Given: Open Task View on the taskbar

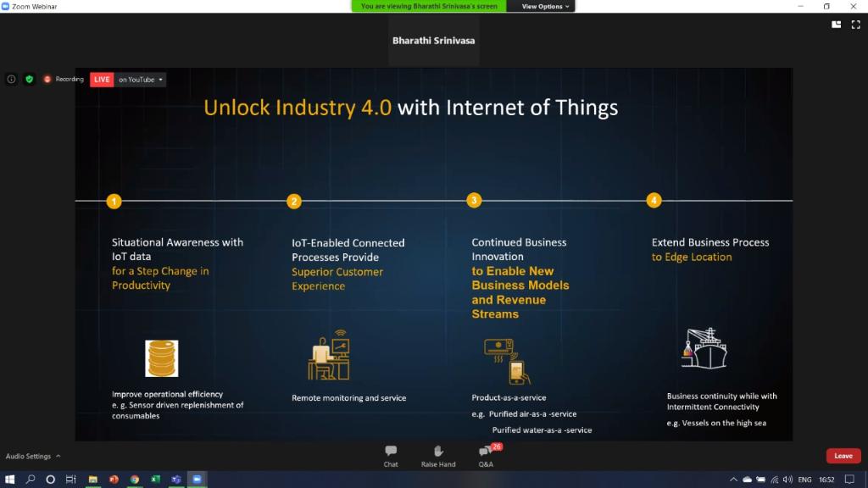Looking at the screenshot, I should click(71, 480).
